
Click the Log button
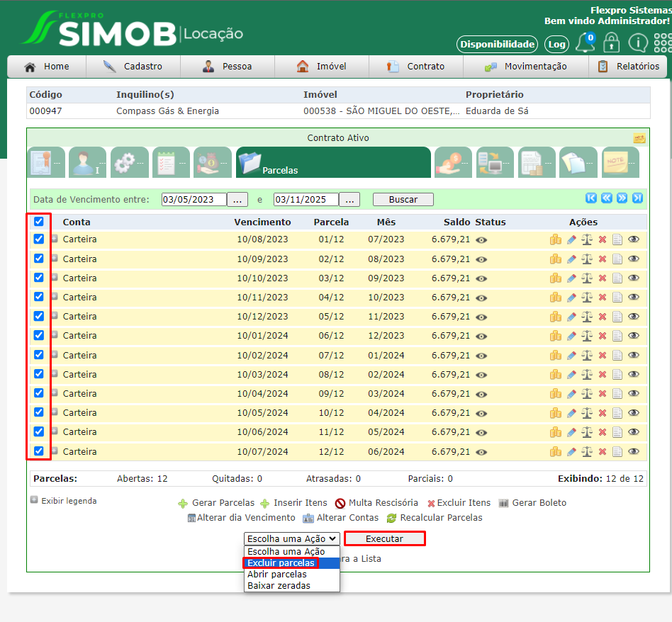pyautogui.click(x=556, y=44)
